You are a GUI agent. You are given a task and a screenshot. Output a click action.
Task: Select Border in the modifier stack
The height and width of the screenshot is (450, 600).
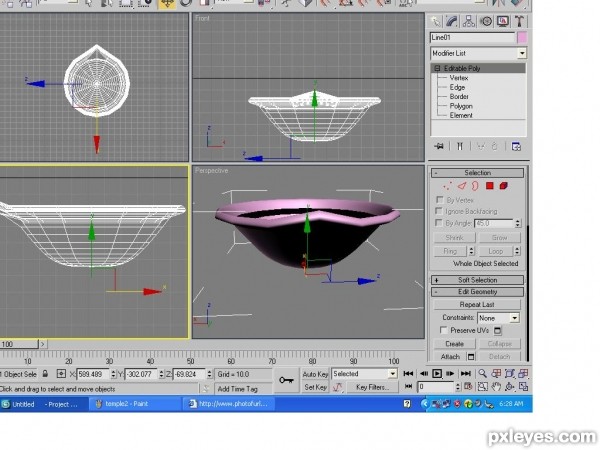459,96
